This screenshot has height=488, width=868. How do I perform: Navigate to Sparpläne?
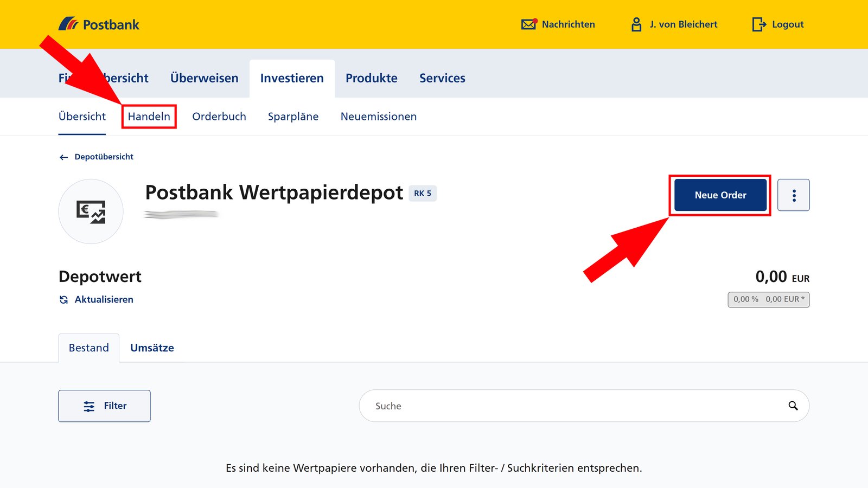pyautogui.click(x=293, y=116)
